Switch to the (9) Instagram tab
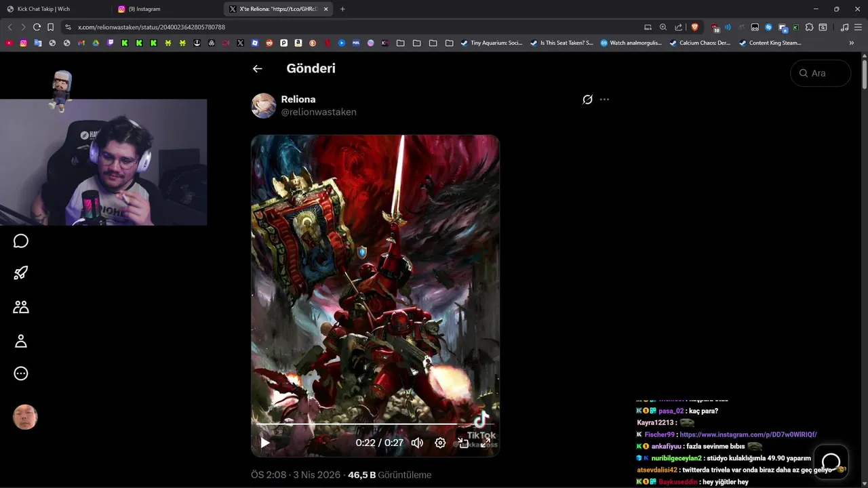868x488 pixels. [x=166, y=9]
